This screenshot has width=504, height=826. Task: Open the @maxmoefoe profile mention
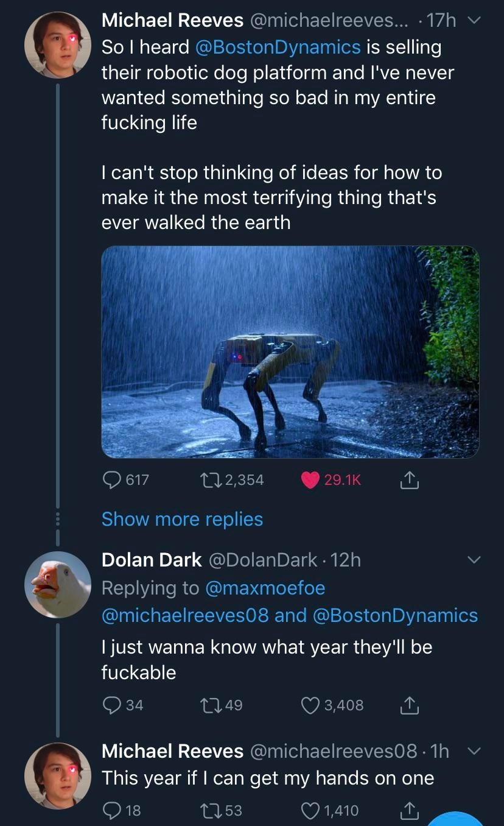tap(265, 588)
